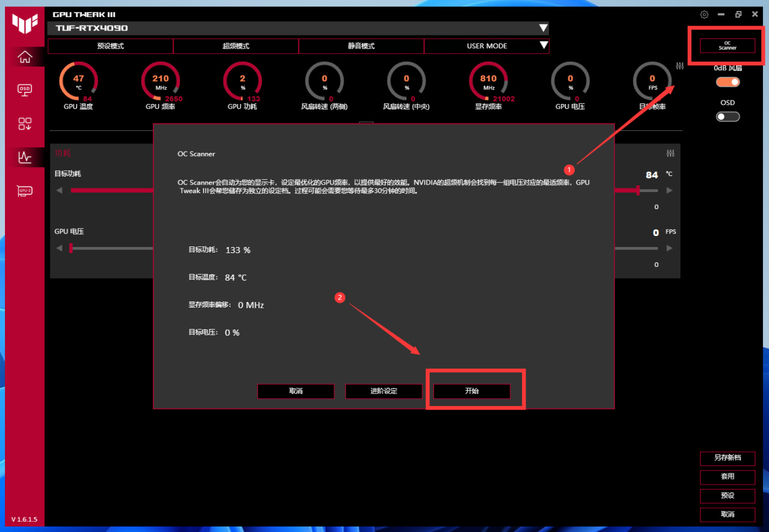Click the 目标功耗 slider track
This screenshot has height=532, width=769.
(112, 190)
